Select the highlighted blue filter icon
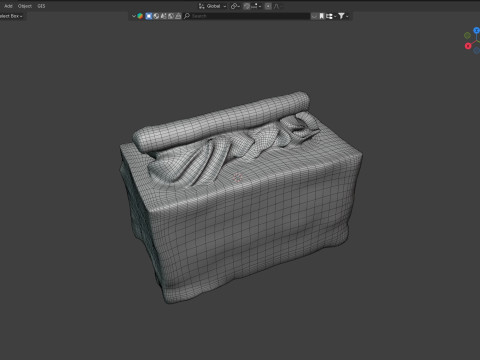The image size is (480, 360). [x=149, y=16]
